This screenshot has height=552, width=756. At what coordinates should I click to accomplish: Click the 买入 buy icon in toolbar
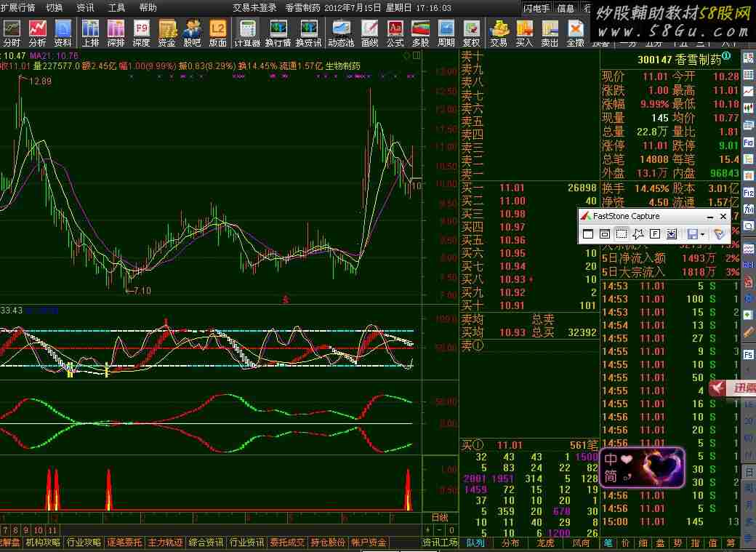(524, 32)
